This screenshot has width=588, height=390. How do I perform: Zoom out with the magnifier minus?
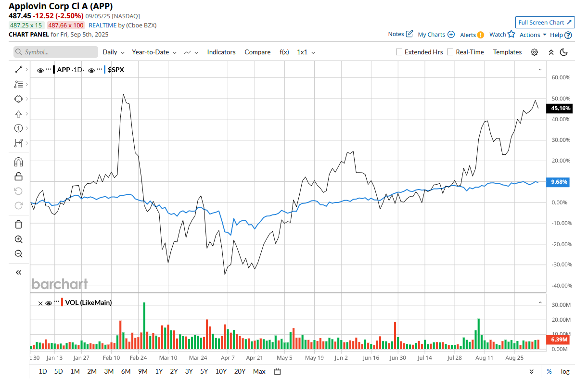click(x=19, y=253)
